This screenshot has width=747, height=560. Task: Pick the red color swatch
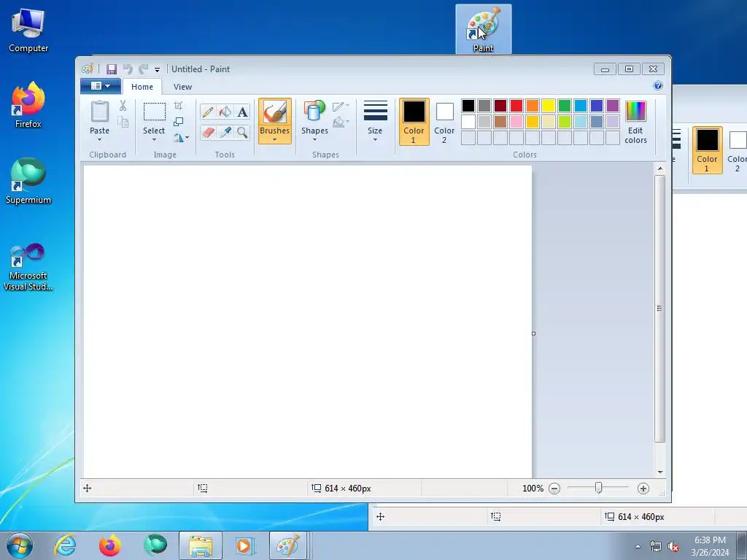[516, 106]
